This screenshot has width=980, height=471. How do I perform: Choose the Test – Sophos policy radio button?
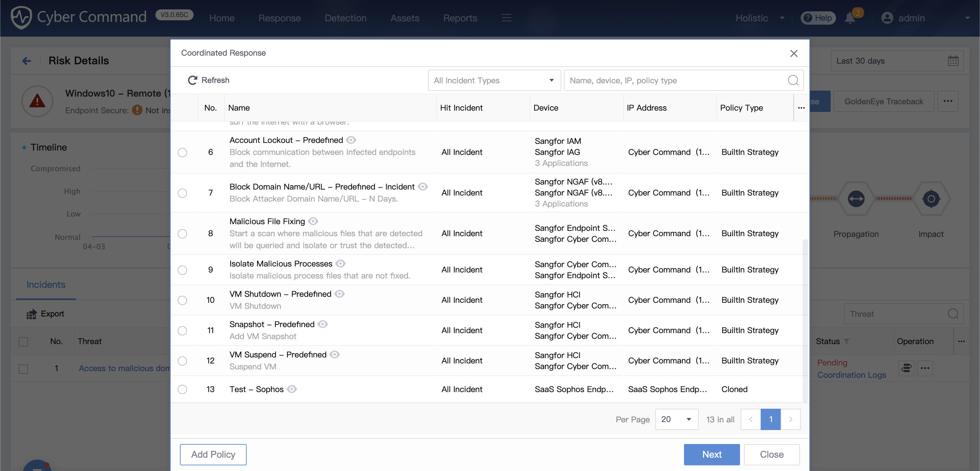183,390
